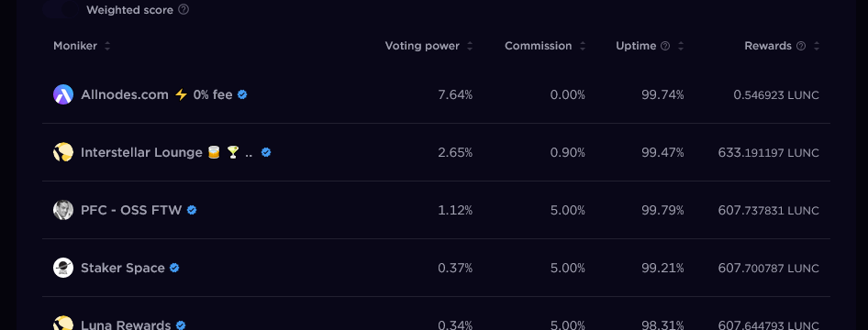
Task: Sort validators by Moniker arrows
Action: [x=107, y=46]
